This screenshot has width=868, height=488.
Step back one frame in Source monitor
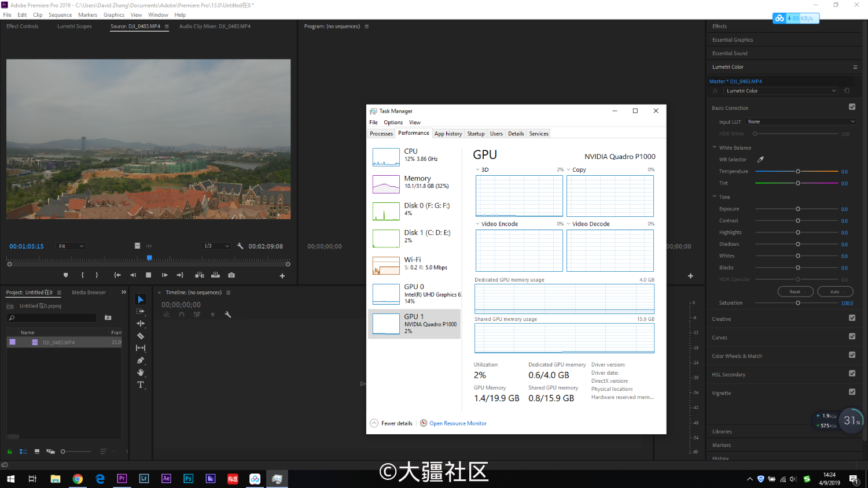133,275
